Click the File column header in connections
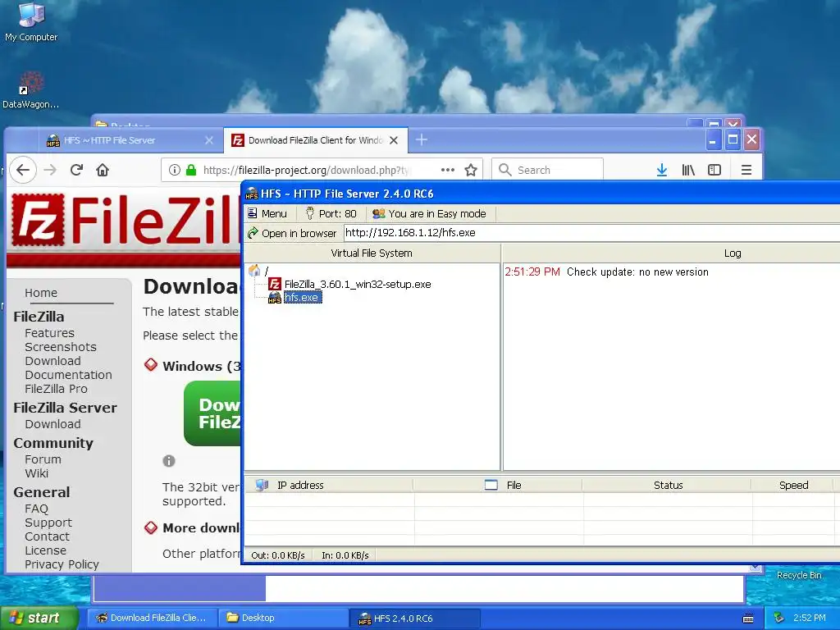The height and width of the screenshot is (630, 840). 498,486
